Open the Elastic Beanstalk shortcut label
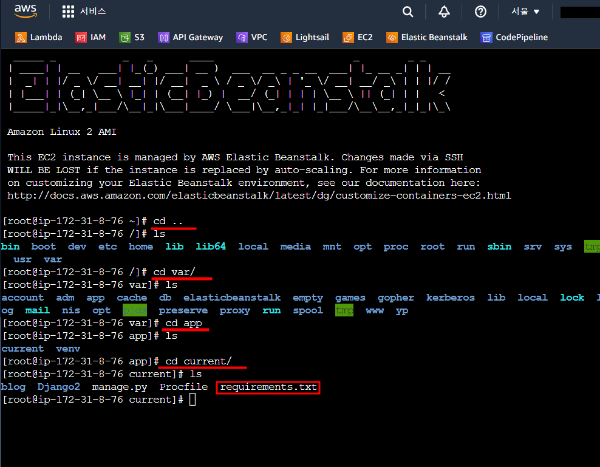This screenshot has width=600, height=467. 434,37
